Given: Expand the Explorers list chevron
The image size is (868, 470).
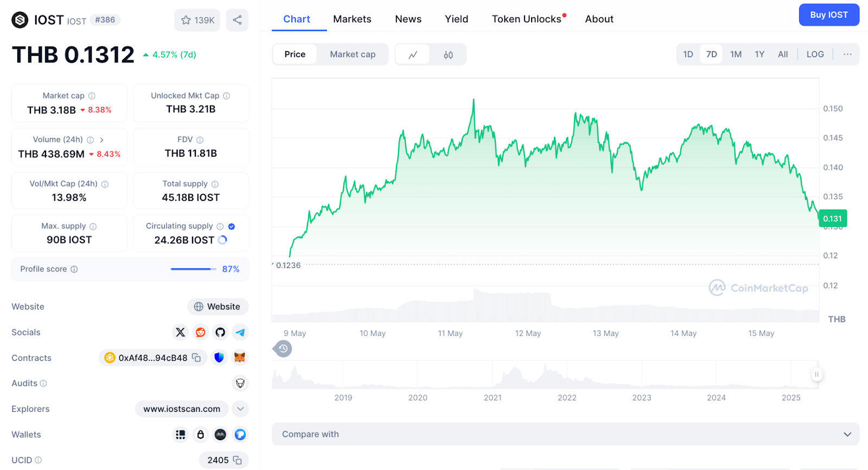Looking at the screenshot, I should tap(240, 409).
